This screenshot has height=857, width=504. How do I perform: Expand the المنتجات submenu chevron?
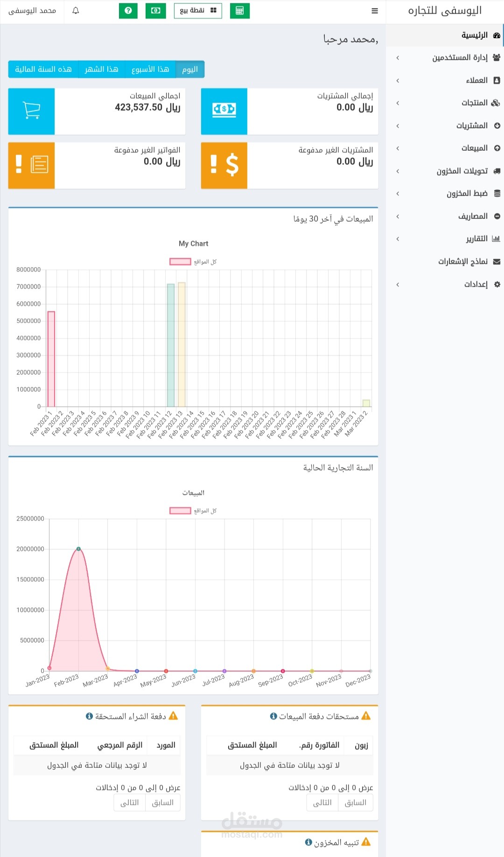tap(398, 103)
